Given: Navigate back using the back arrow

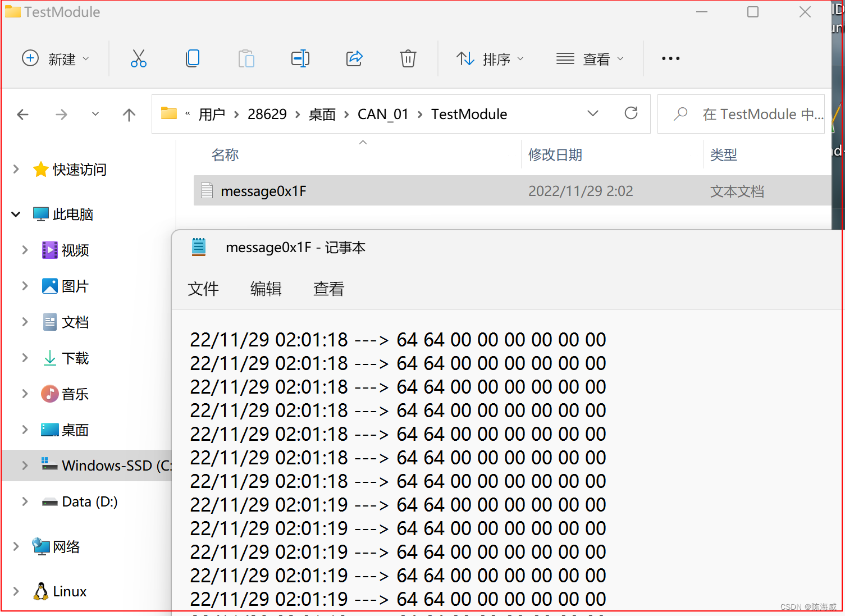Looking at the screenshot, I should [x=22, y=114].
